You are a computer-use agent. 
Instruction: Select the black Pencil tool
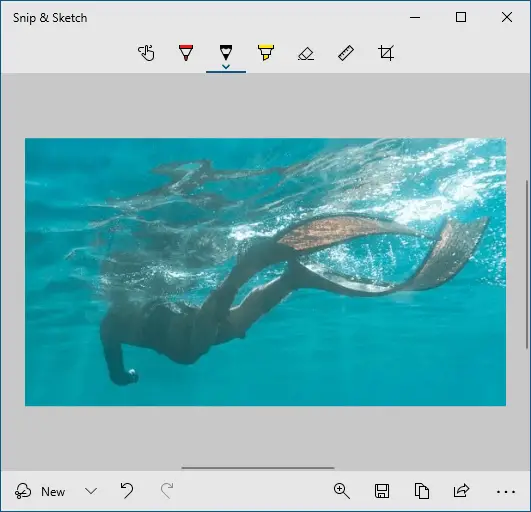pyautogui.click(x=226, y=52)
